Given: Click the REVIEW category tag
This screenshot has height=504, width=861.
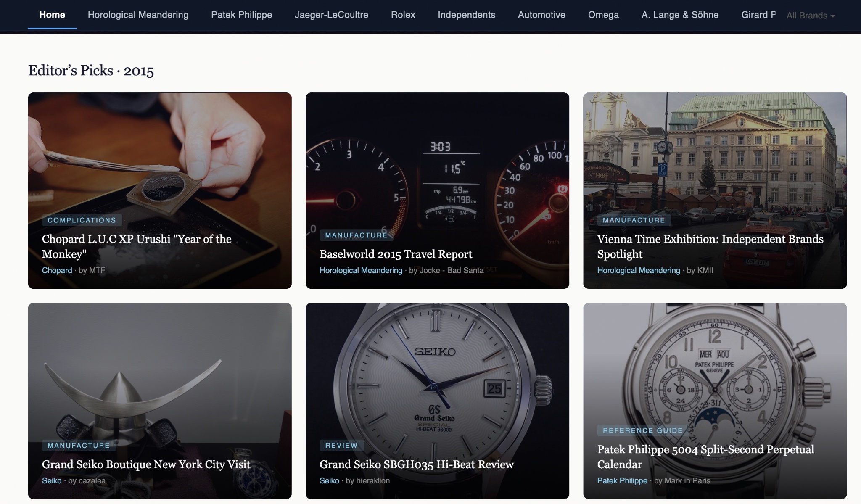Looking at the screenshot, I should pyautogui.click(x=341, y=446).
